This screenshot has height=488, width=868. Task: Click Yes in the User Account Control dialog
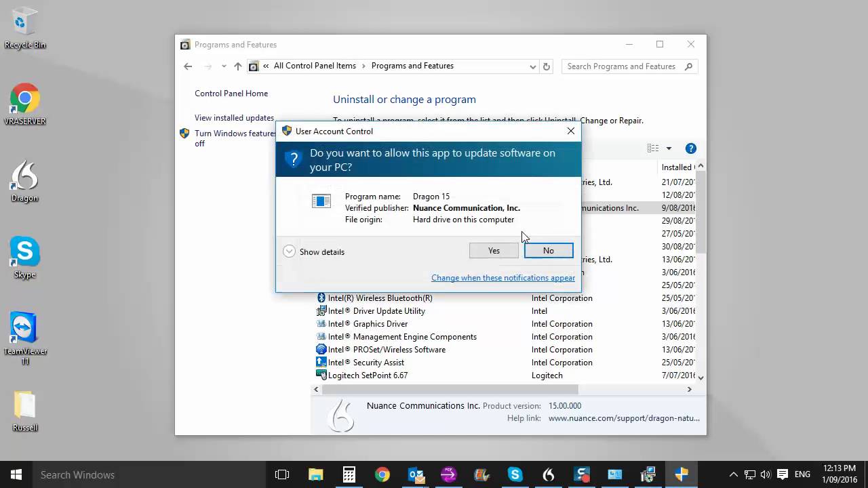(494, 251)
